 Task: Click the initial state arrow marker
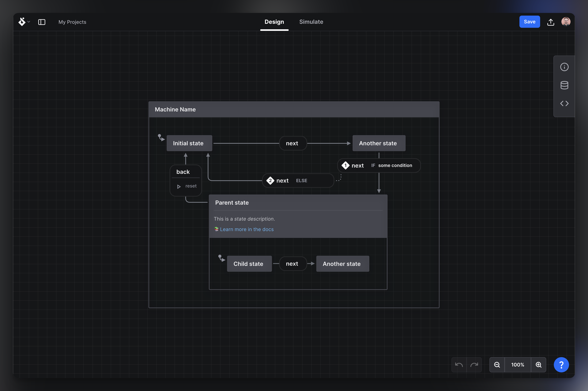161,137
